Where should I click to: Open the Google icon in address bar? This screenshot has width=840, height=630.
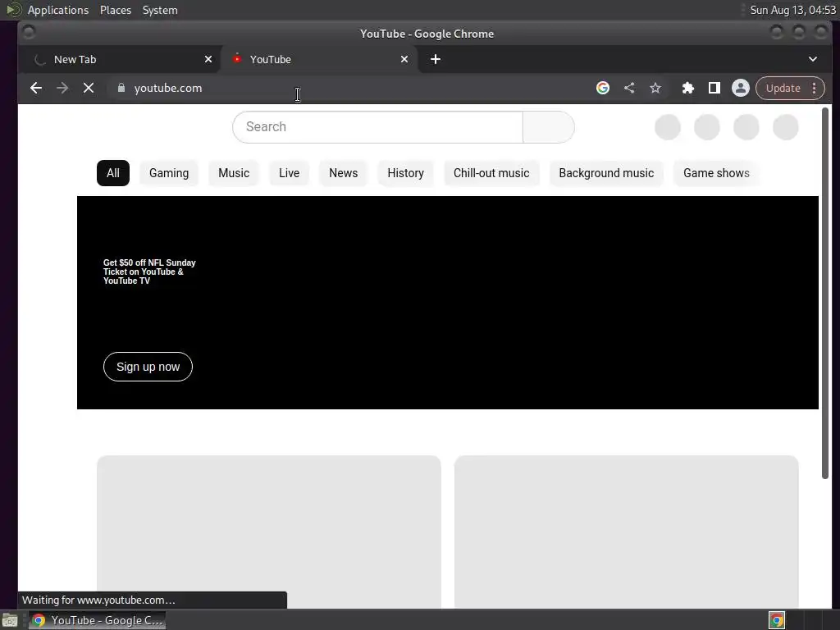point(603,88)
